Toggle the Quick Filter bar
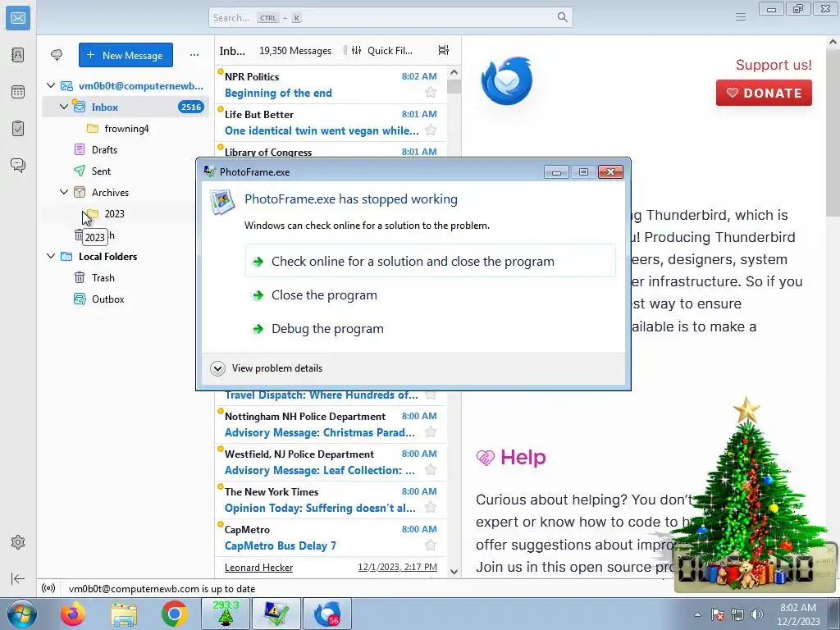 click(382, 50)
